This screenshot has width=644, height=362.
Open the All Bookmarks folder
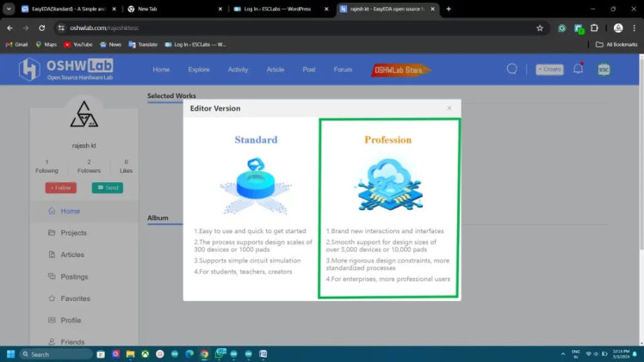[x=616, y=44]
